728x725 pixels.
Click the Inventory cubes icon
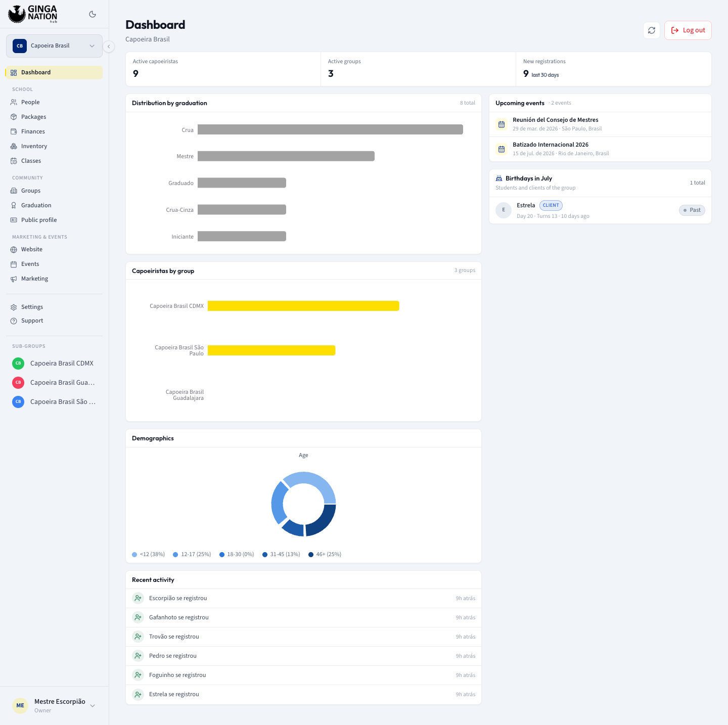point(14,146)
